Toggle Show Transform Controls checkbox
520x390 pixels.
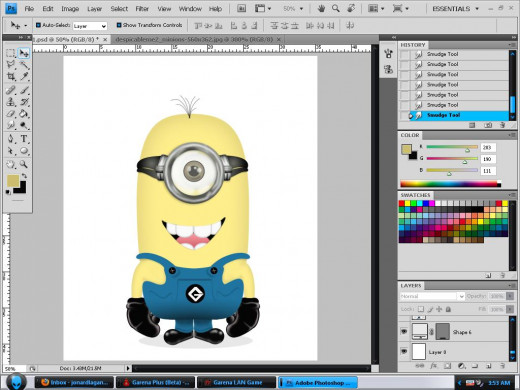[x=119, y=25]
